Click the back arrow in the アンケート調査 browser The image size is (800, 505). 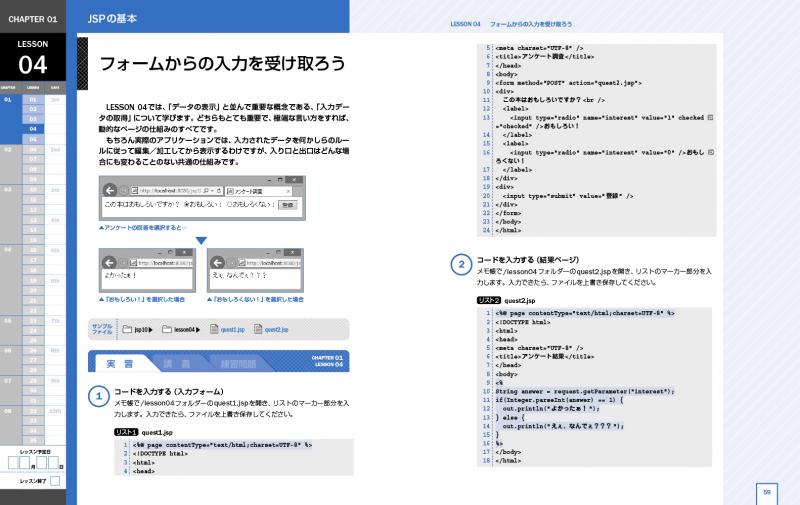pyautogui.click(x=110, y=190)
